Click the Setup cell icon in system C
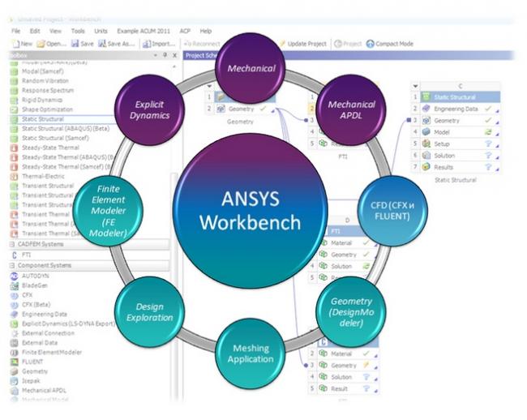 point(426,144)
